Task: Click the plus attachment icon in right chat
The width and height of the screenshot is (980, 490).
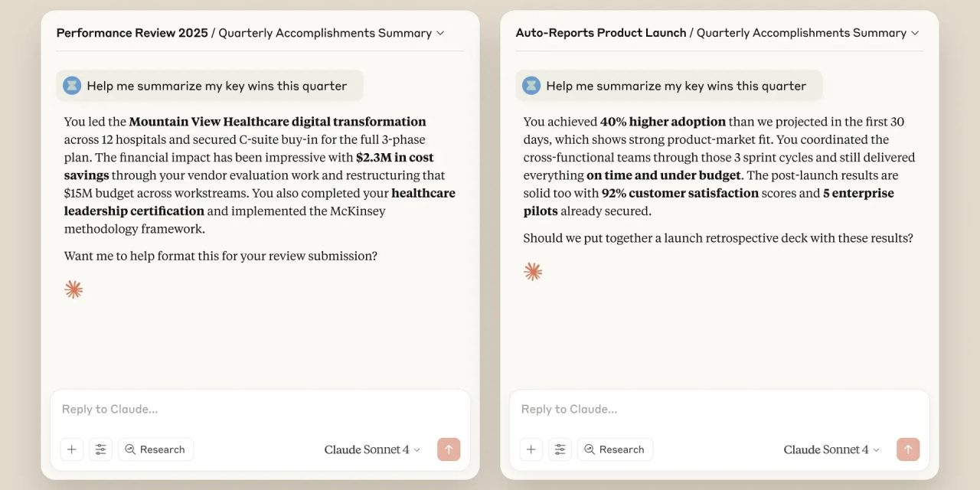Action: pyautogui.click(x=531, y=449)
